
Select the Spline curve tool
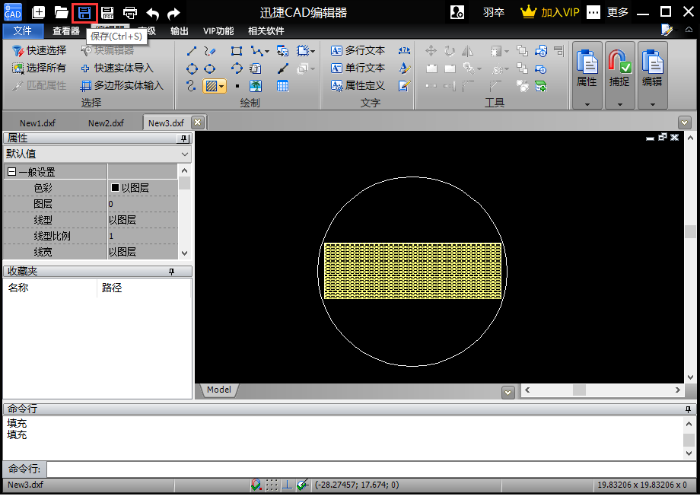191,86
